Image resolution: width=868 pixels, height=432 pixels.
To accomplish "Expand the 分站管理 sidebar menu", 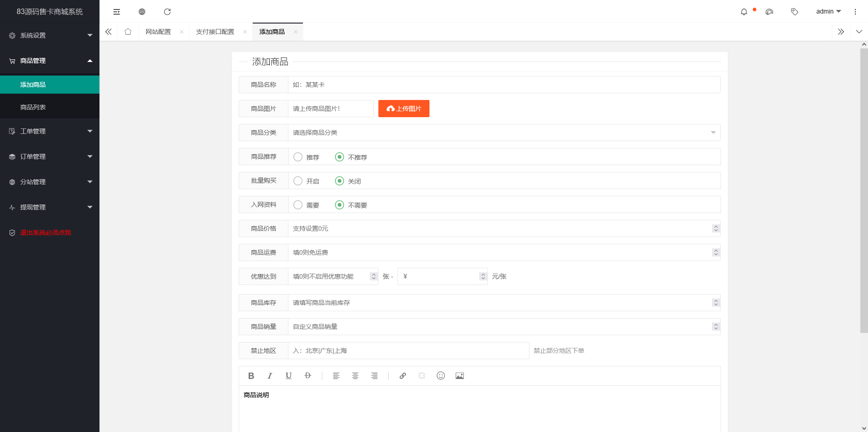I will (x=50, y=182).
